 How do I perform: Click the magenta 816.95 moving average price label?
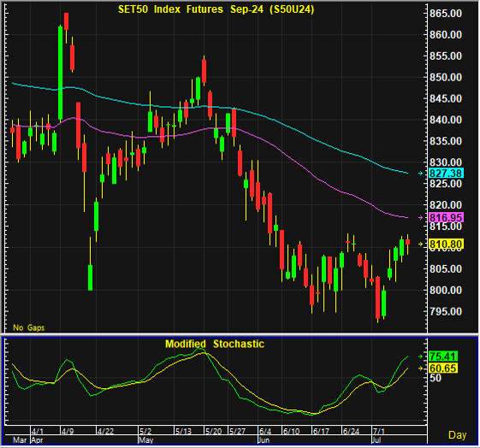click(447, 217)
